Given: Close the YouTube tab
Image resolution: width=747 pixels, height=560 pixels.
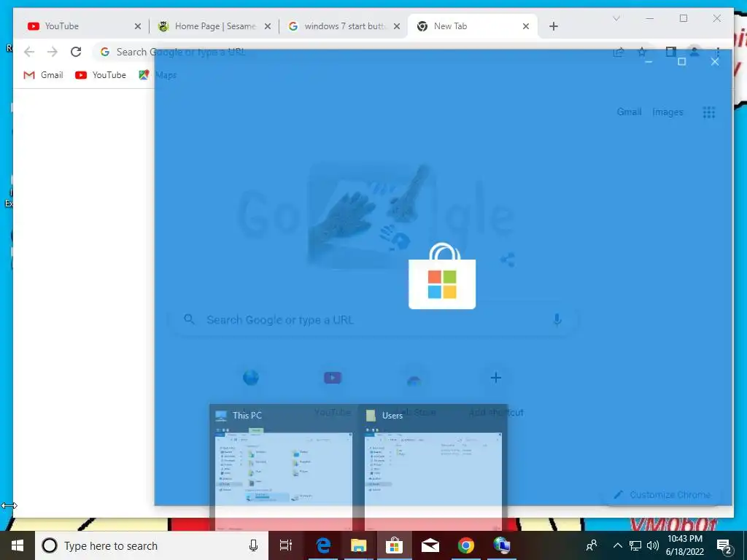Looking at the screenshot, I should pyautogui.click(x=138, y=26).
